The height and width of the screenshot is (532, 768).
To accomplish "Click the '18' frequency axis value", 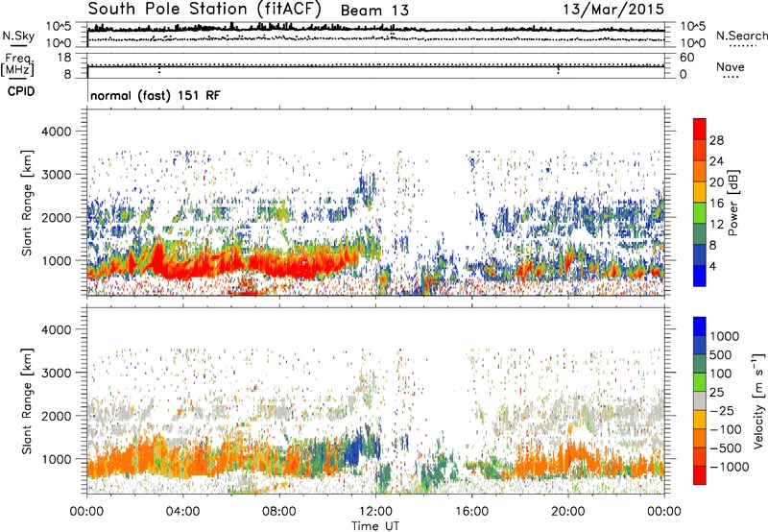I will pyautogui.click(x=64, y=58).
